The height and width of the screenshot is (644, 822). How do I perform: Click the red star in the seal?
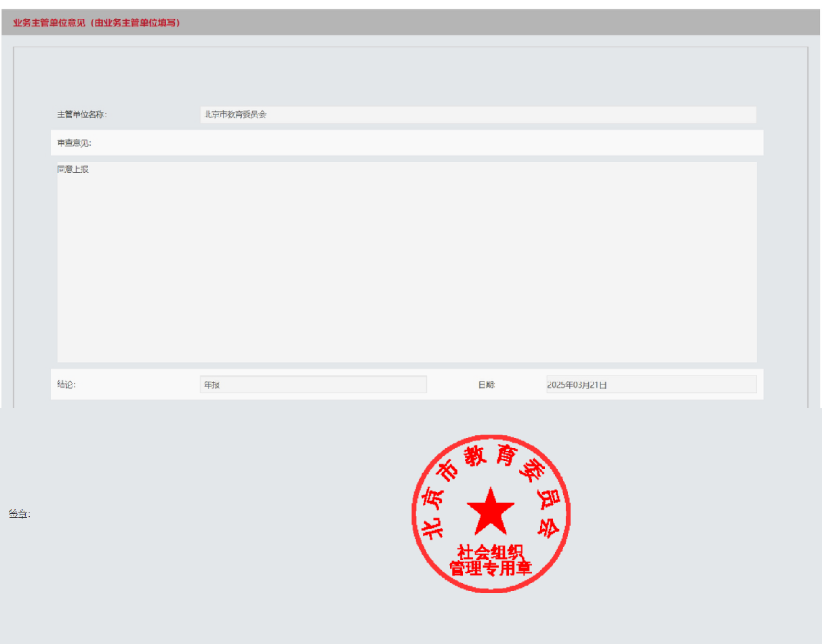click(x=491, y=510)
